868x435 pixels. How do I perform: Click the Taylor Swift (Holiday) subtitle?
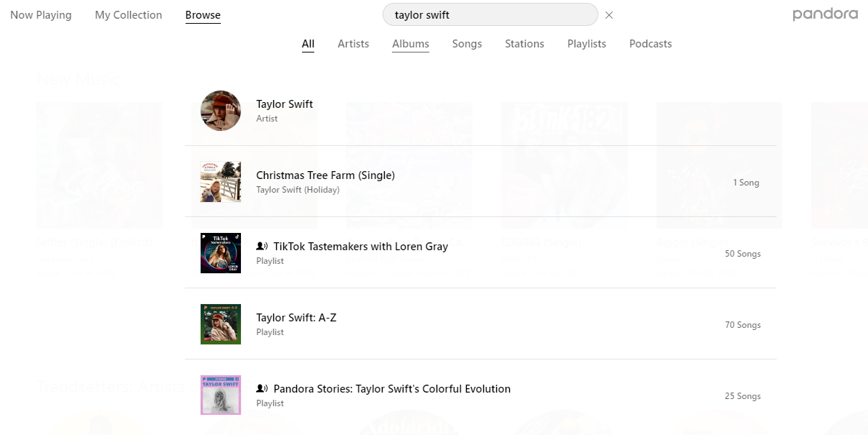298,190
